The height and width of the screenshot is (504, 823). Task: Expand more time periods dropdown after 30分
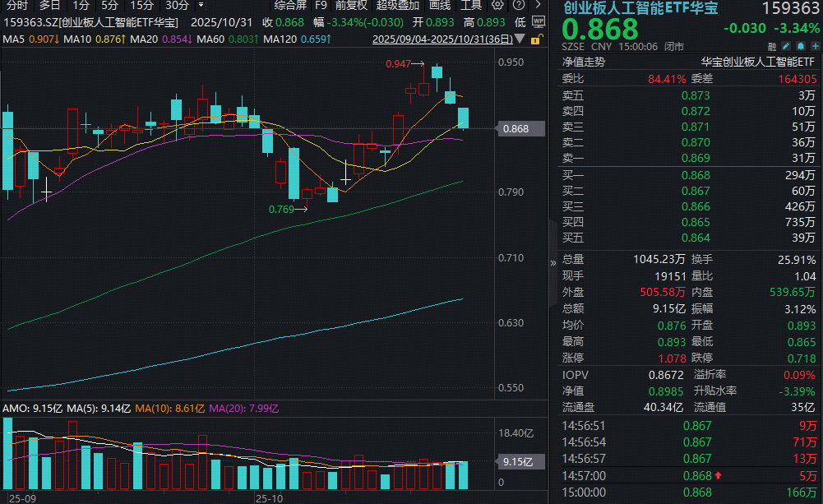[x=201, y=5]
